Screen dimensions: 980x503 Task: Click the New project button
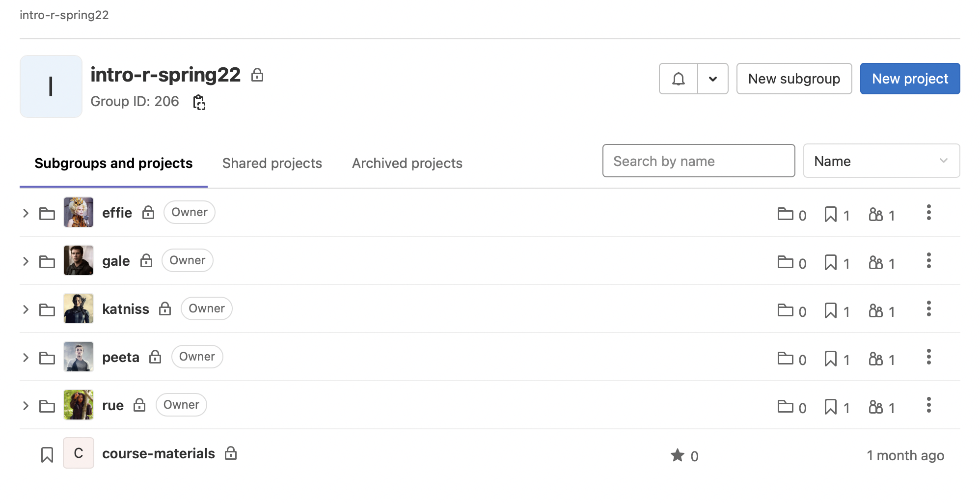pyautogui.click(x=910, y=79)
